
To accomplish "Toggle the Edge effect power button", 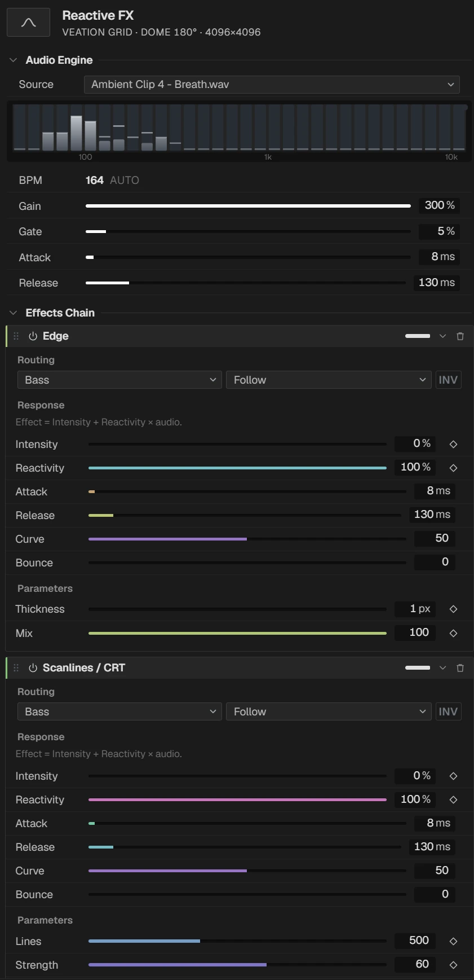I will click(x=33, y=336).
